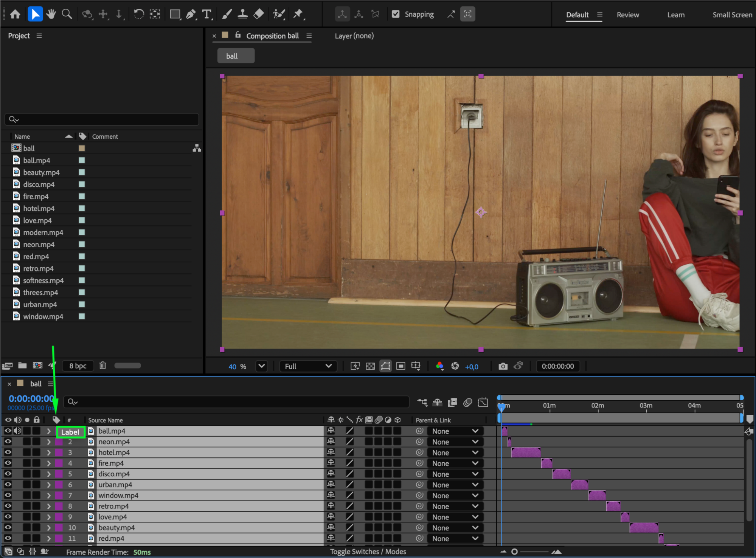This screenshot has height=558, width=756.
Task: Select the Pen tool
Action: pyautogui.click(x=191, y=14)
